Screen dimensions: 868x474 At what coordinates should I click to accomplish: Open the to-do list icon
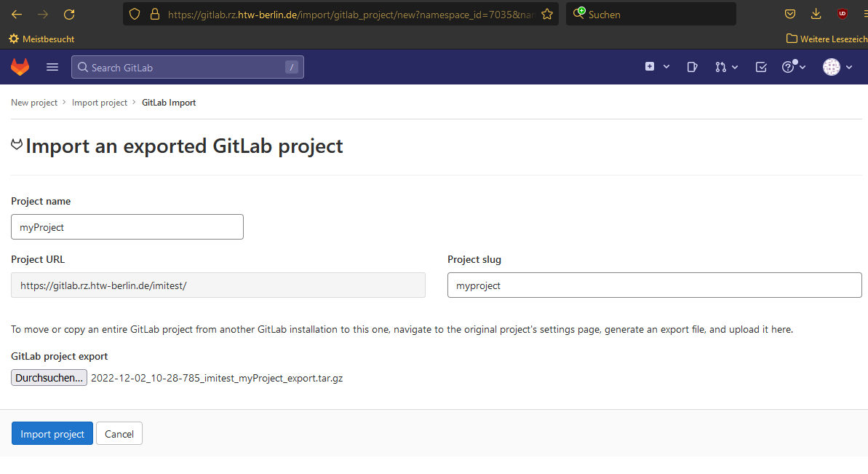click(761, 67)
